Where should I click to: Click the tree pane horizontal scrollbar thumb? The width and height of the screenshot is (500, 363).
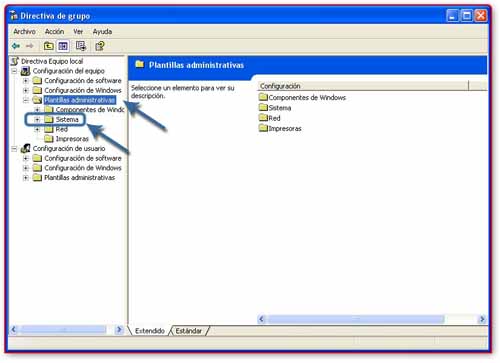(x=64, y=330)
